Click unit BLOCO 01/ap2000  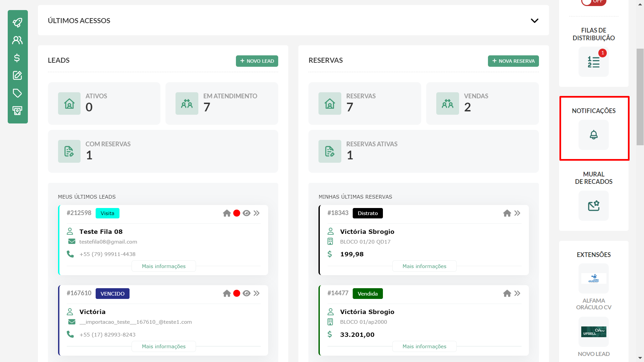(363, 322)
